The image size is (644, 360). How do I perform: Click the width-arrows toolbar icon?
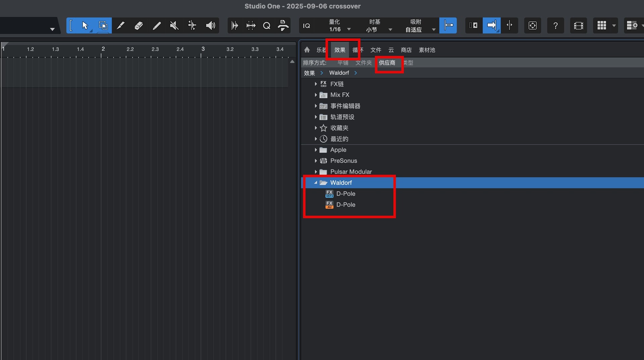coord(251,25)
